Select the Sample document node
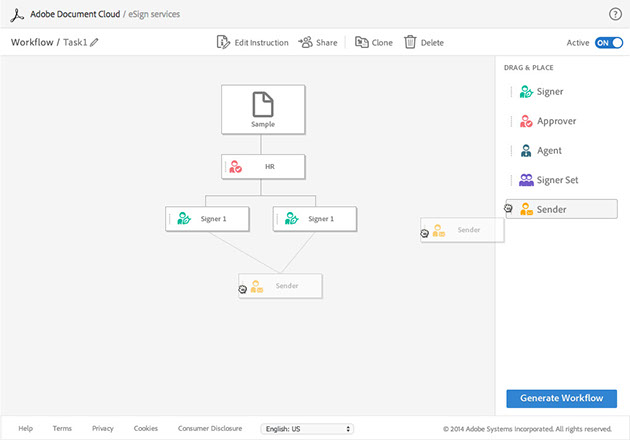The width and height of the screenshot is (630, 440). click(x=263, y=109)
